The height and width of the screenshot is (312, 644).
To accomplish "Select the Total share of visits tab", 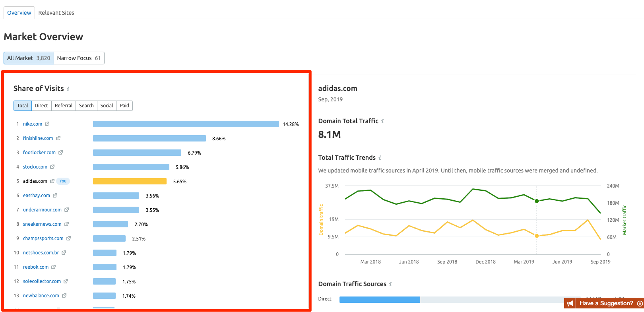I will click(23, 106).
